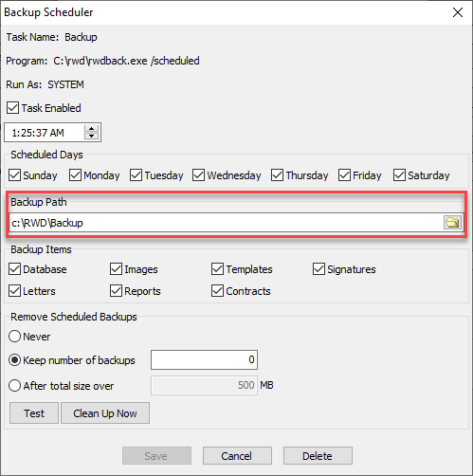Screen dimensions: 473x476
Task: Disable Saturday in Scheduled Days
Action: click(399, 175)
